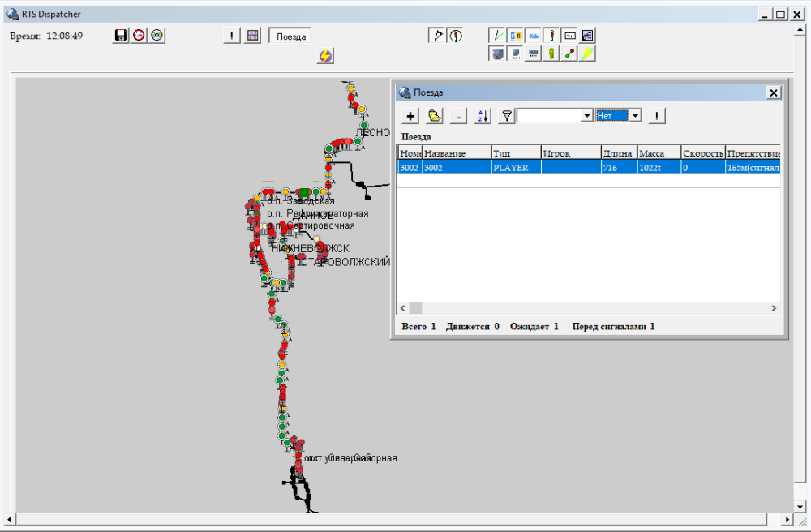
Task: Click the plus icon to add train
Action: pyautogui.click(x=411, y=116)
